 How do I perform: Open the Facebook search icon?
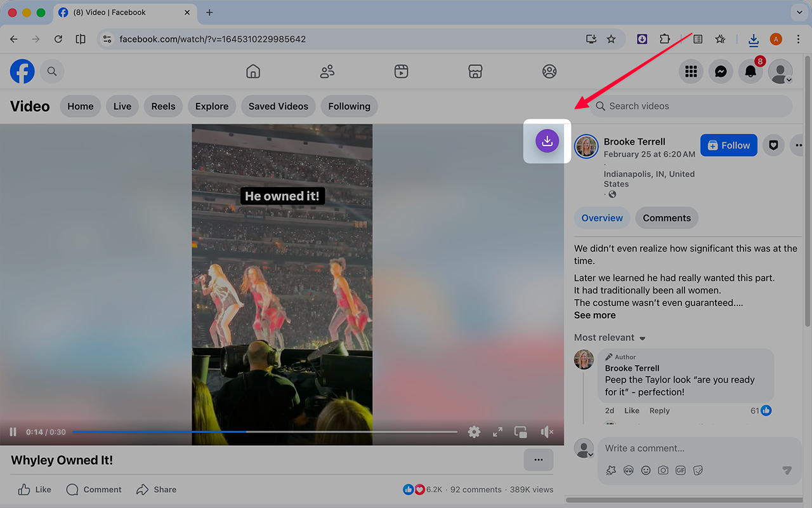click(52, 72)
